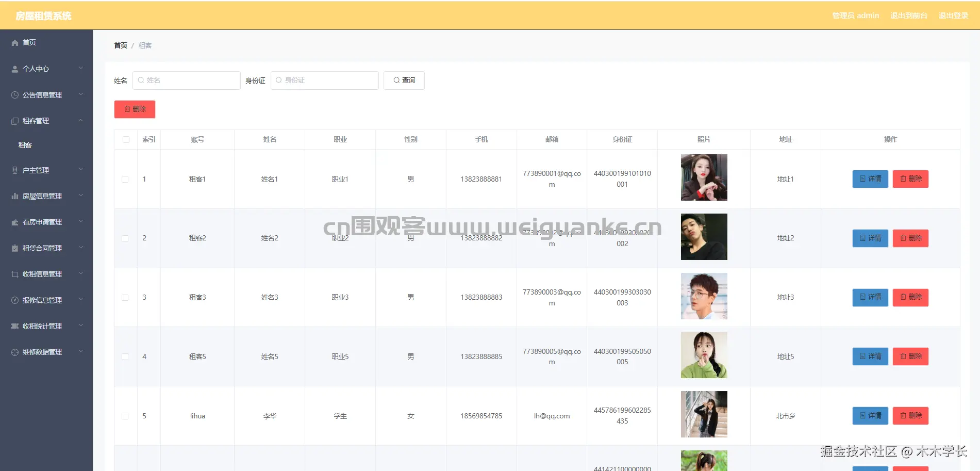Viewport: 980px width, 471px height.
Task: Click the home icon in sidebar
Action: point(15,43)
